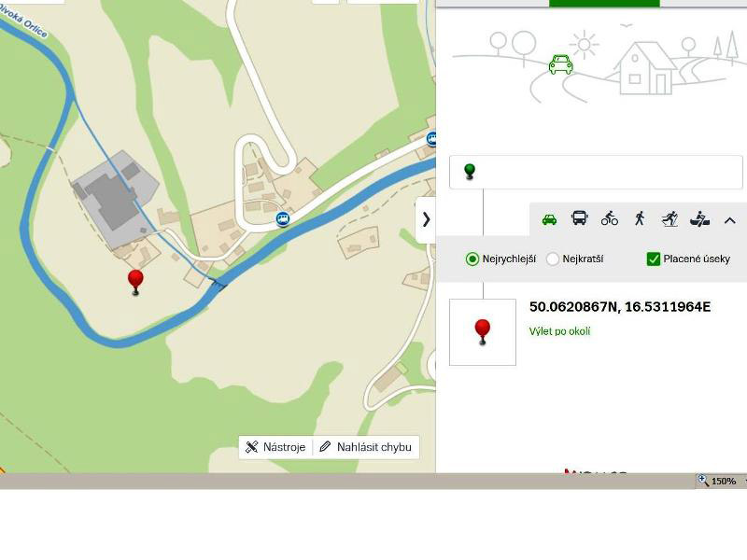Choose public transport bus mode
Screen dimensions: 747x560
click(x=579, y=218)
